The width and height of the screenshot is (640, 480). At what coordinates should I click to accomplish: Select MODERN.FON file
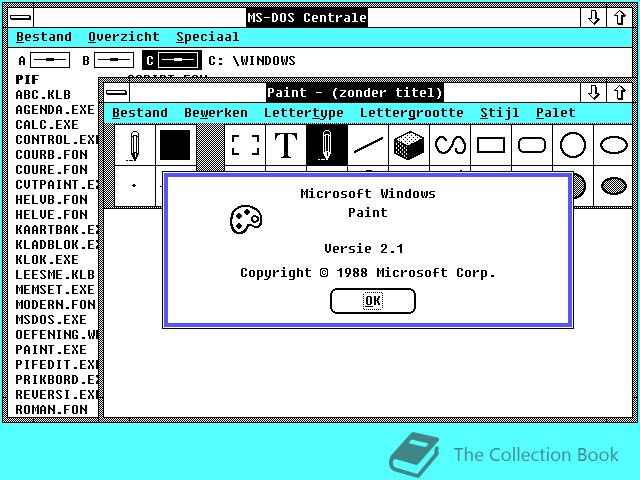pyautogui.click(x=56, y=304)
